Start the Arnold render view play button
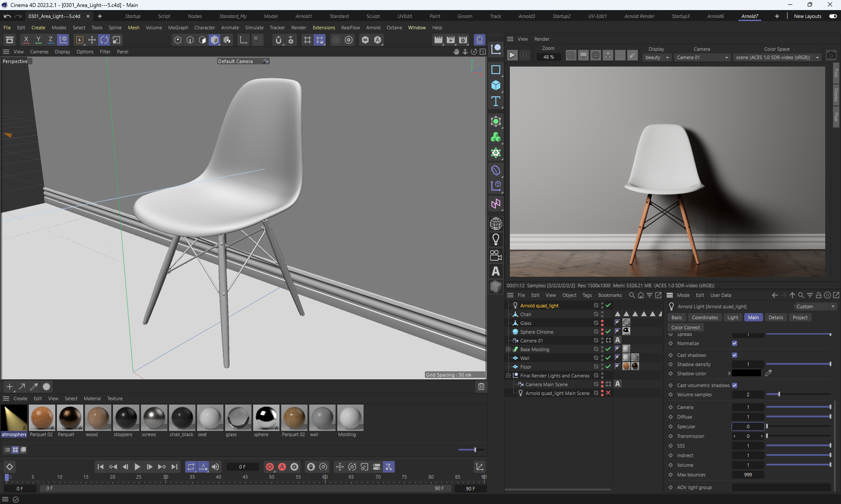The height and width of the screenshot is (504, 841). tap(512, 55)
